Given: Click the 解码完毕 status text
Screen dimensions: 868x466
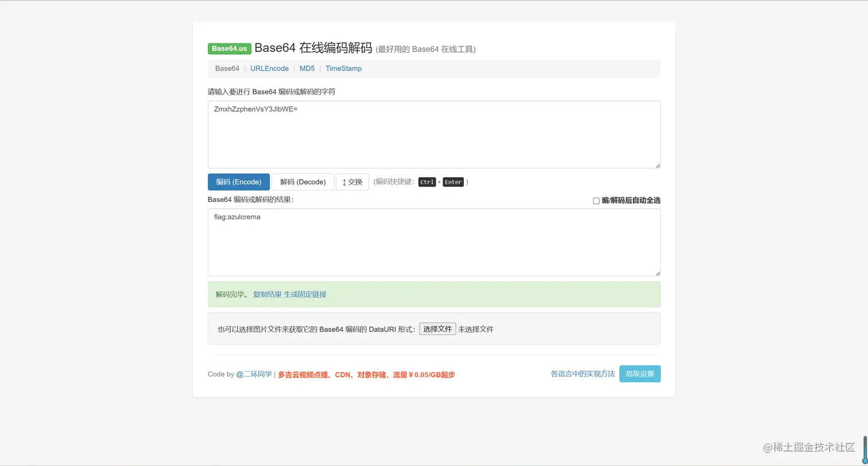Looking at the screenshot, I should [x=232, y=294].
